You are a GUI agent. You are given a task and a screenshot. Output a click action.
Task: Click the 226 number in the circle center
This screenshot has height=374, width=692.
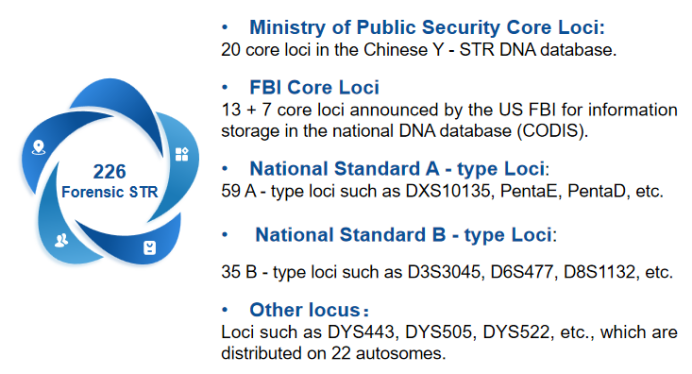coord(109,172)
